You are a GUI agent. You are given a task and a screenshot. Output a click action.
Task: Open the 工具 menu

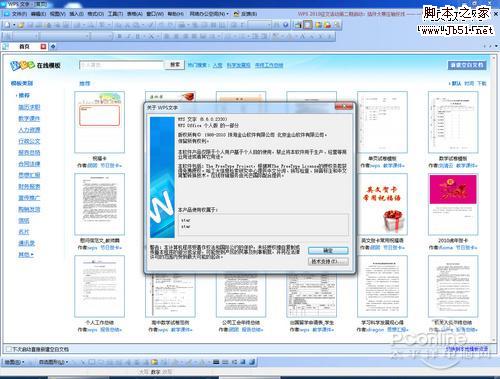115,14
